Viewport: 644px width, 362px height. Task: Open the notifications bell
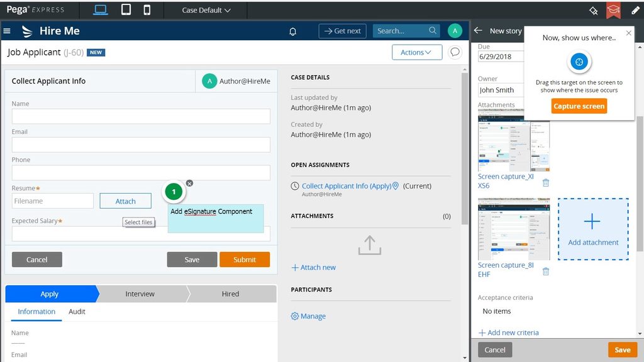coord(292,31)
